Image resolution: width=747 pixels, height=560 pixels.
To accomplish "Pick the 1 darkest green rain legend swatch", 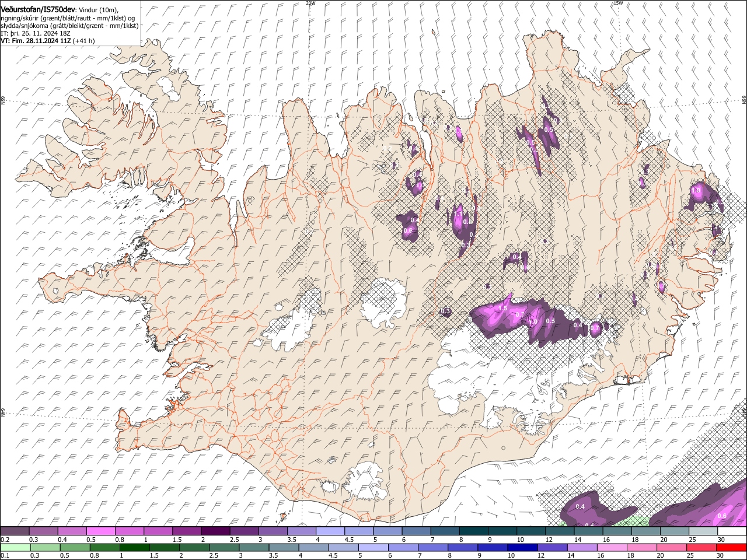I will 135,547.
